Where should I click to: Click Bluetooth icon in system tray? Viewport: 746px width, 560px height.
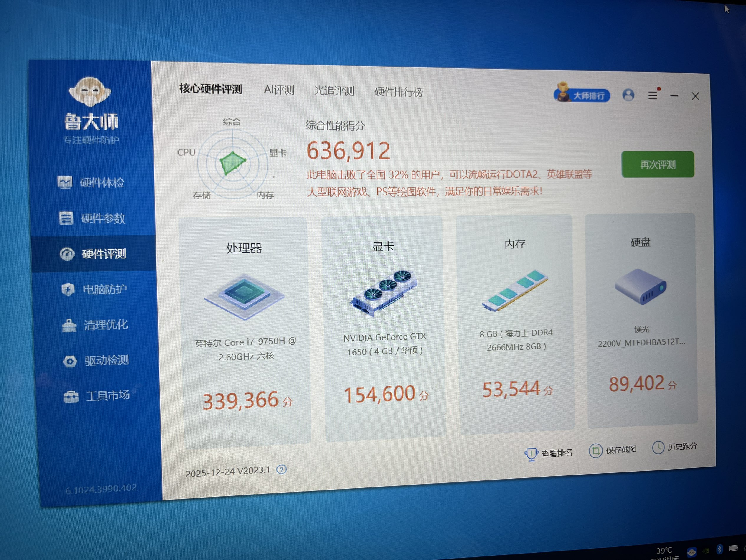[x=719, y=549]
